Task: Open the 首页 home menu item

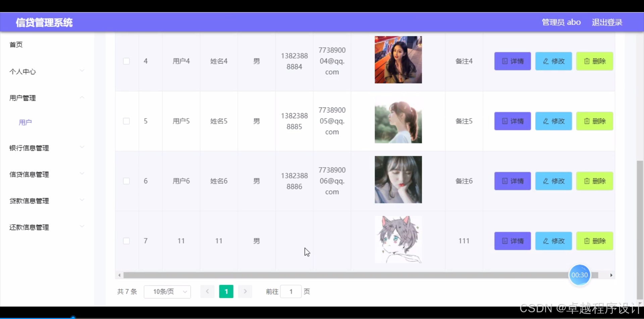Action: [16, 44]
